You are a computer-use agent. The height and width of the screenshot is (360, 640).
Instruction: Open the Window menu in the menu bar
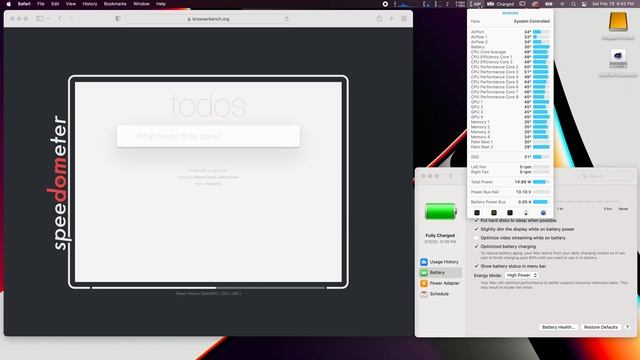[x=141, y=4]
